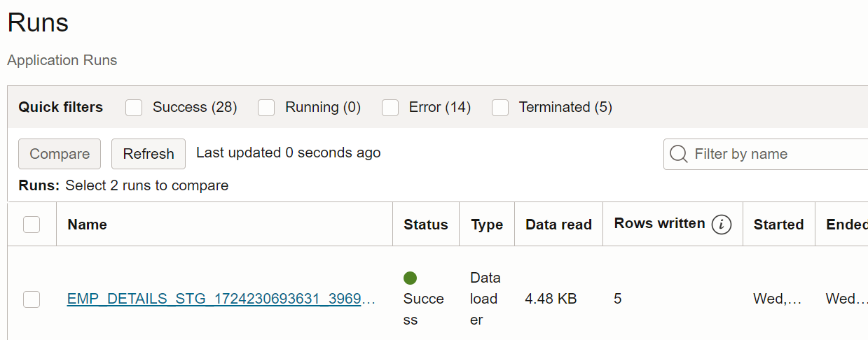Image resolution: width=868 pixels, height=340 pixels.
Task: Tick the Terminated quick filter checkbox
Action: coord(500,108)
